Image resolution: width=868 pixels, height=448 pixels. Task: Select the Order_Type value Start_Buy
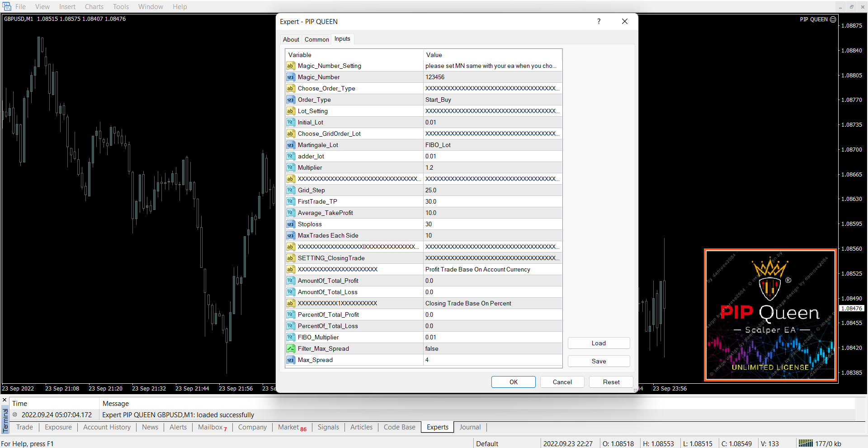[492, 100]
